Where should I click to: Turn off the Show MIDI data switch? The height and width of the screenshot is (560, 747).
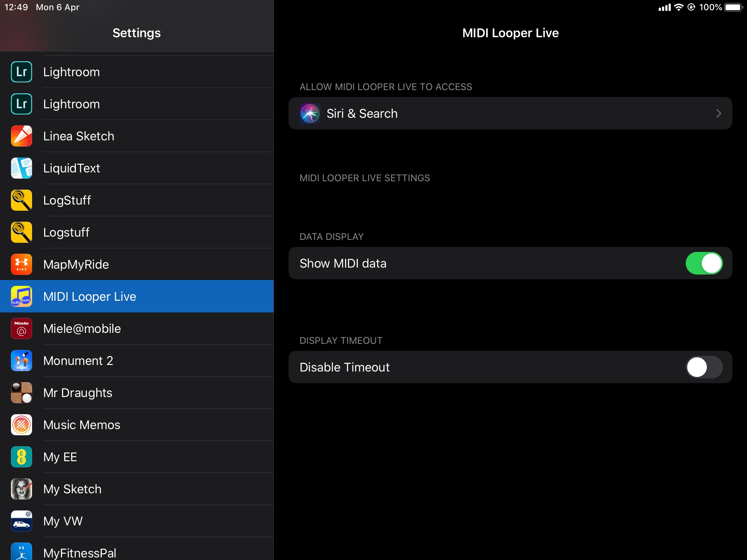click(704, 263)
